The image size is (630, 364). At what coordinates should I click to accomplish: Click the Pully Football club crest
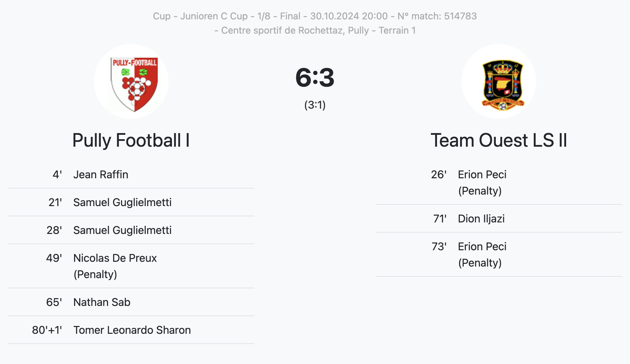click(x=131, y=81)
